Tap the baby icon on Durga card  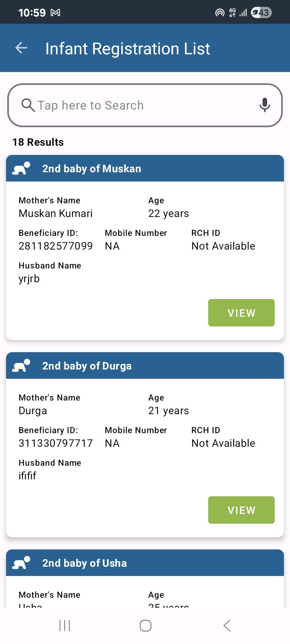(21, 365)
